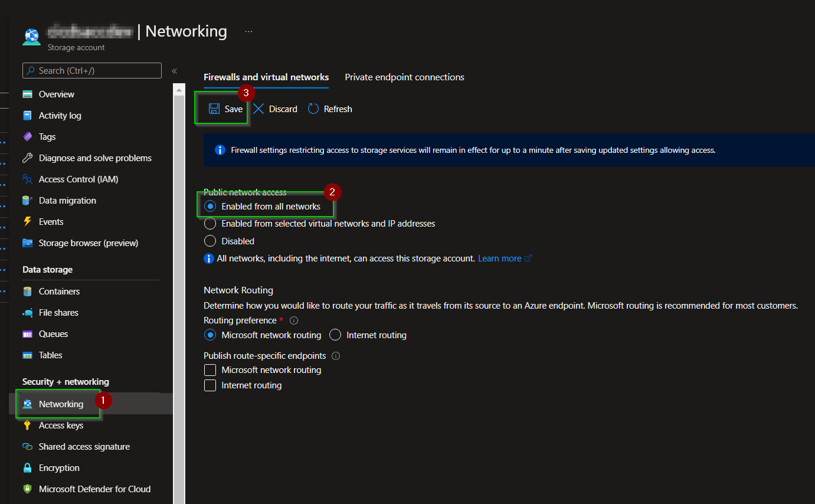Click the Discard X icon
Viewport: 815px width, 504px height.
coord(258,109)
